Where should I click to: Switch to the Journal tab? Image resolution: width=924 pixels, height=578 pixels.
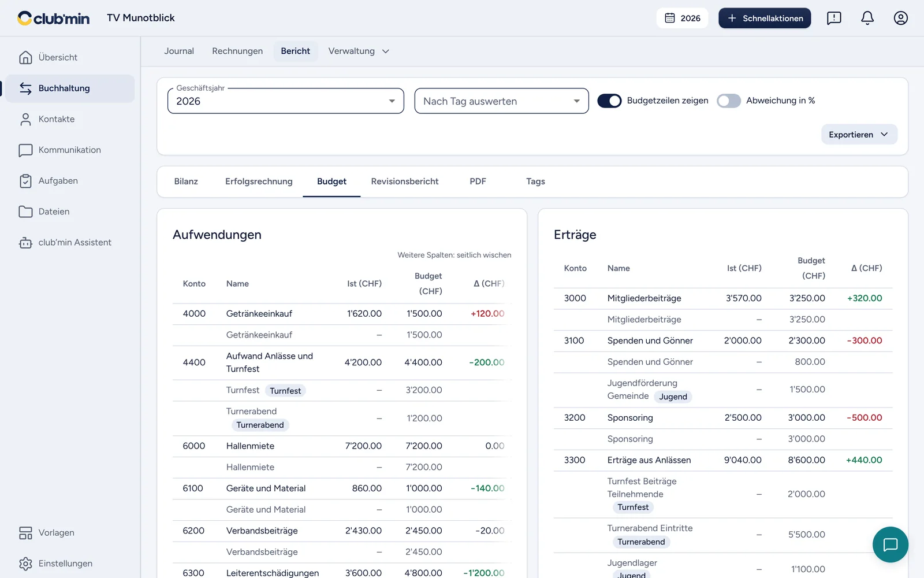pos(179,51)
